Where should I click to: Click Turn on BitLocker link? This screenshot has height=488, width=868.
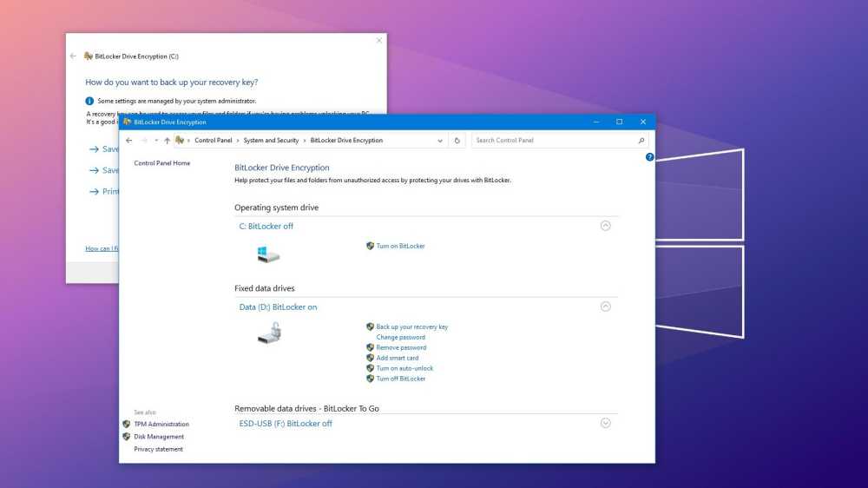[x=400, y=246]
